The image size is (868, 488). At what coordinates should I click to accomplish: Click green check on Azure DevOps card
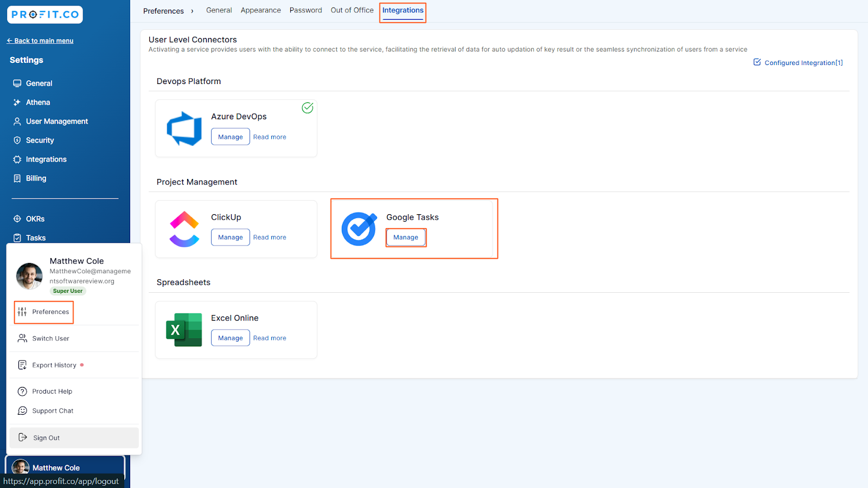coord(308,108)
